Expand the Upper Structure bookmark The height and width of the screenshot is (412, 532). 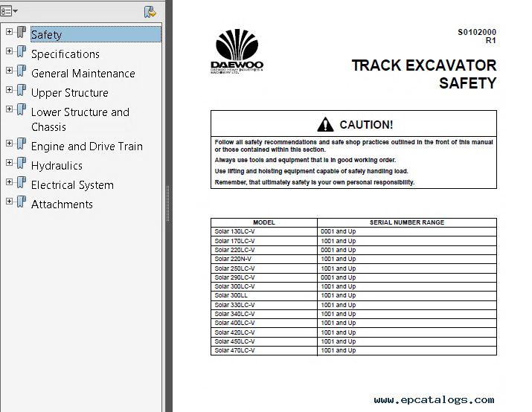click(x=9, y=89)
